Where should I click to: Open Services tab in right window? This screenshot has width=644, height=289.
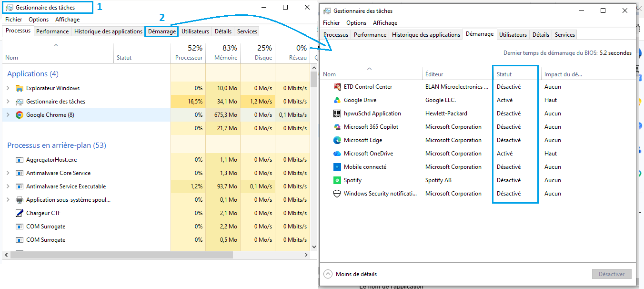point(565,35)
